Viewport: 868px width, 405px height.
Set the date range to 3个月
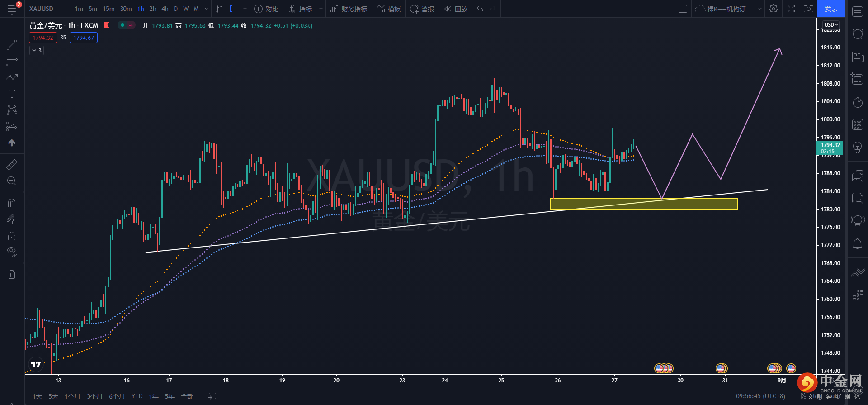pyautogui.click(x=94, y=396)
